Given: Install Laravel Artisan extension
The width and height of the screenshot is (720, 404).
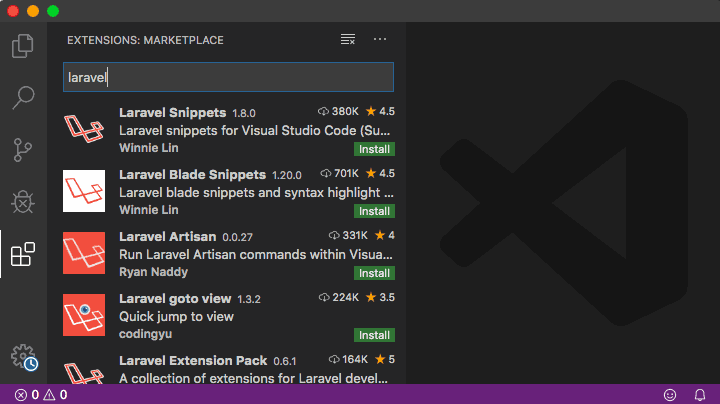Looking at the screenshot, I should tap(374, 273).
